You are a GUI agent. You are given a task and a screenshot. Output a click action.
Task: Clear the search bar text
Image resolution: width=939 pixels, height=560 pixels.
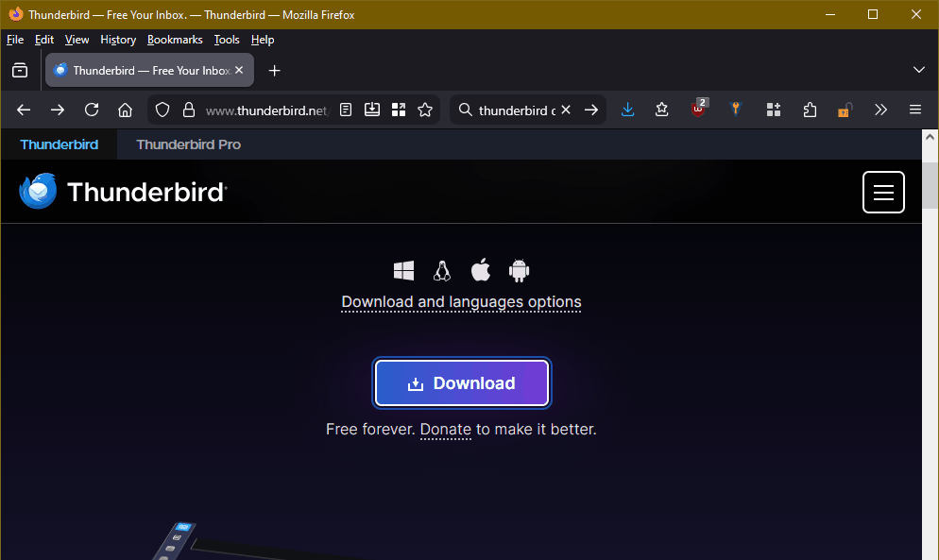pos(566,110)
